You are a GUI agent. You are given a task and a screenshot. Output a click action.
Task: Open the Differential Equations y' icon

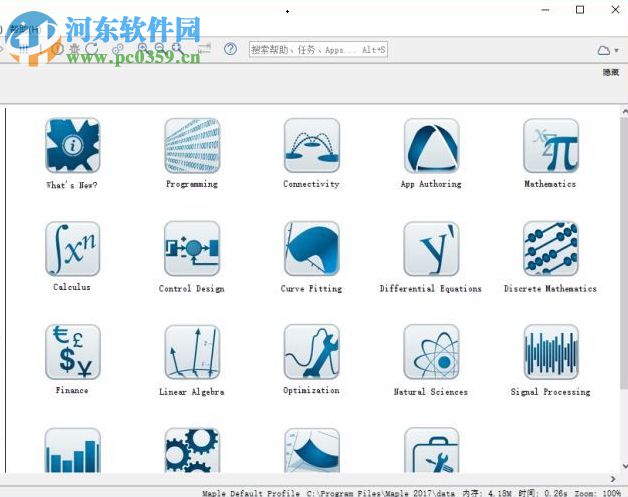pyautogui.click(x=431, y=249)
